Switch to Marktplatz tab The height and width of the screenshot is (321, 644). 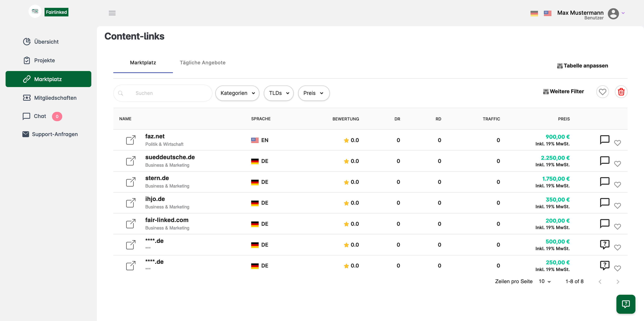[x=143, y=62]
